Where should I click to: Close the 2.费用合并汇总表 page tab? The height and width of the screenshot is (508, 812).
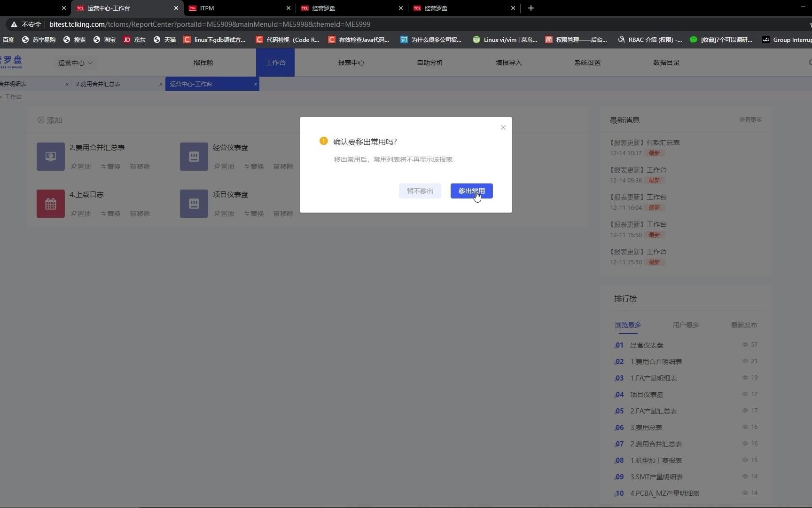click(x=161, y=84)
